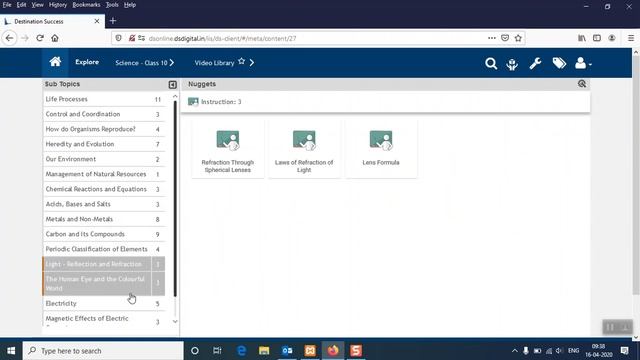This screenshot has width=640, height=360.
Task: Toggle the Firefox sidebar view
Action: coord(597,38)
